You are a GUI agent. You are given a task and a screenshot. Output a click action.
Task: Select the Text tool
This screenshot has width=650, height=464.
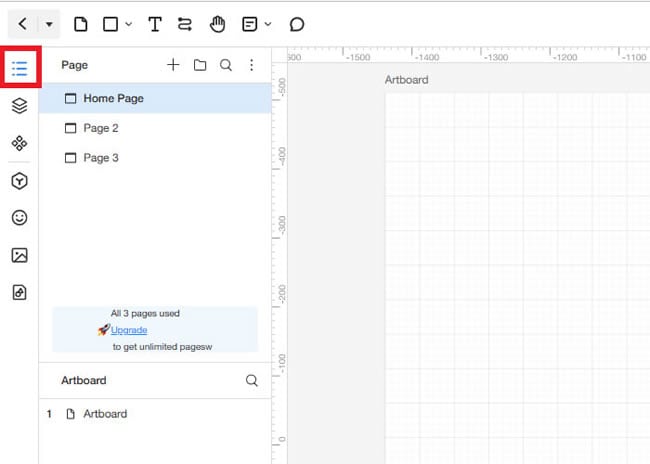coord(155,24)
